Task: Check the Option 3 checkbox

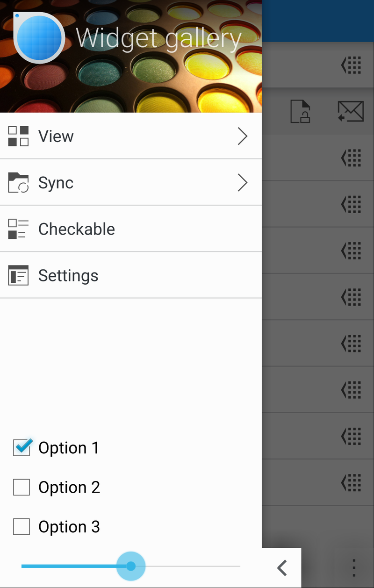Action: [x=22, y=527]
